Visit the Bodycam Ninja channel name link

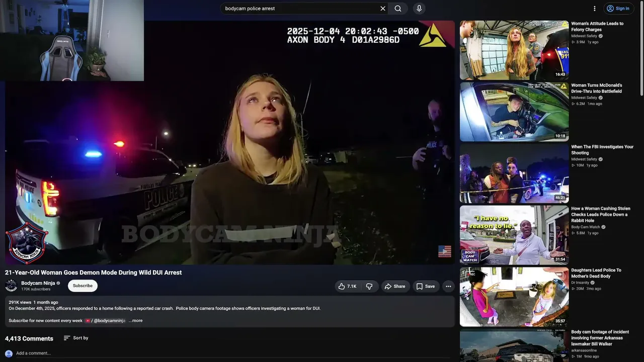pyautogui.click(x=38, y=283)
